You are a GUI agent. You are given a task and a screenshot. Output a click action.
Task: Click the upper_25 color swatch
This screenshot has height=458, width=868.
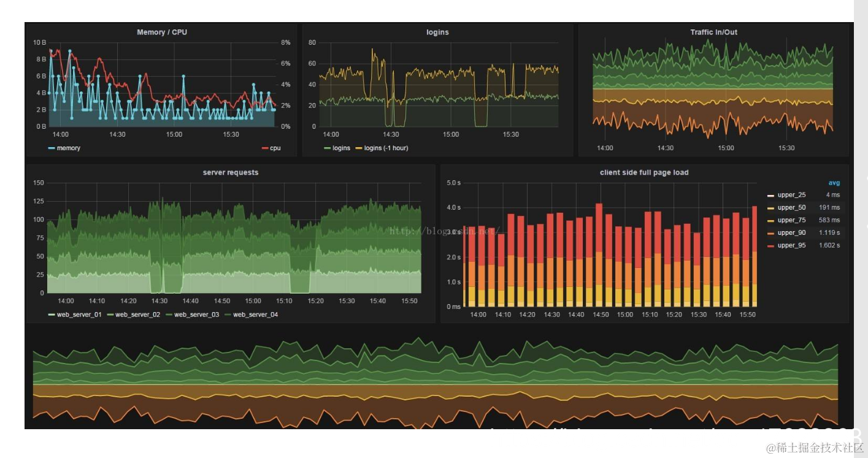(x=771, y=196)
